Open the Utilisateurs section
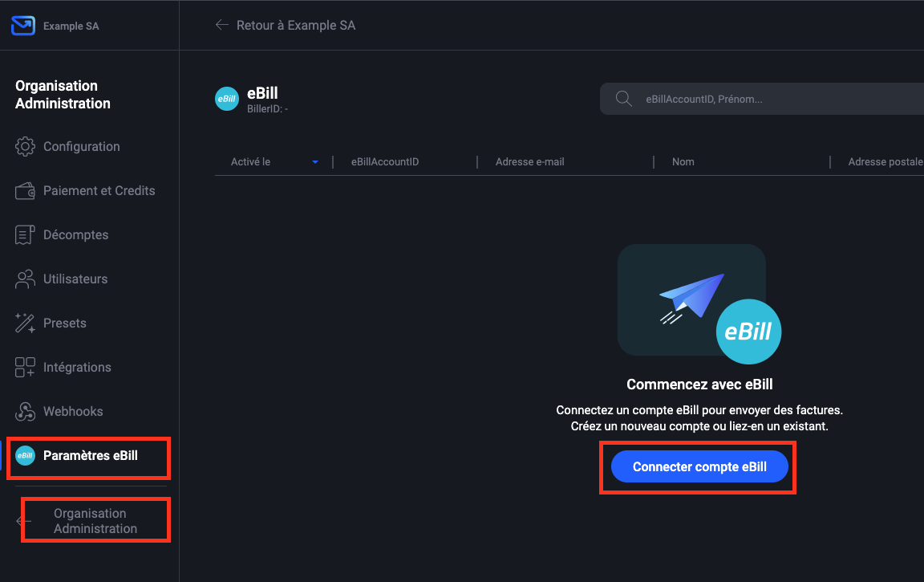 [75, 279]
